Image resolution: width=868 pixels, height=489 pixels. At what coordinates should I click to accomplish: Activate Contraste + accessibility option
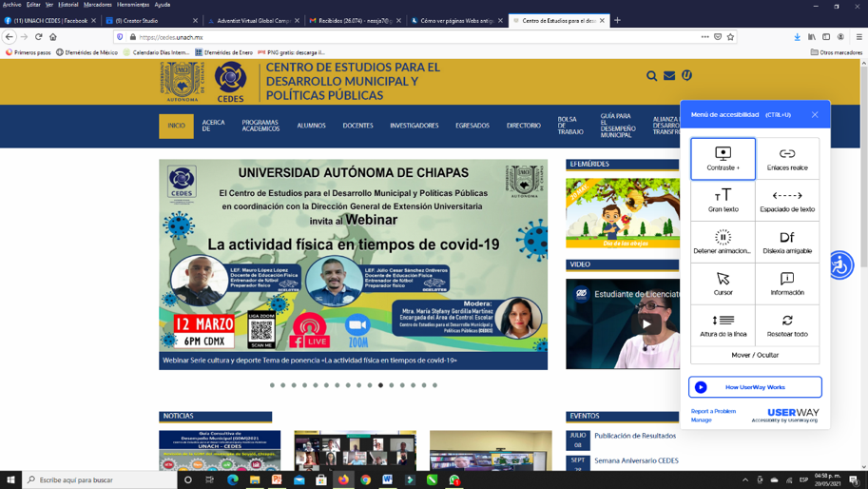pyautogui.click(x=723, y=159)
